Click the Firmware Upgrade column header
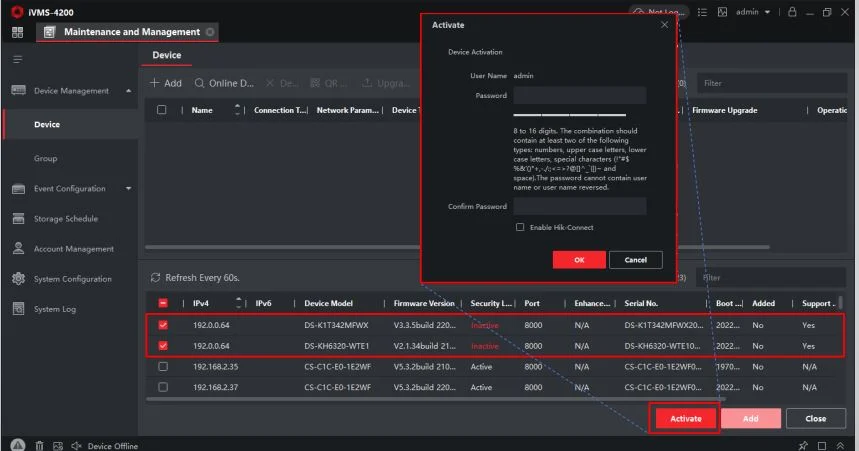This screenshot has height=451, width=859. point(724,110)
